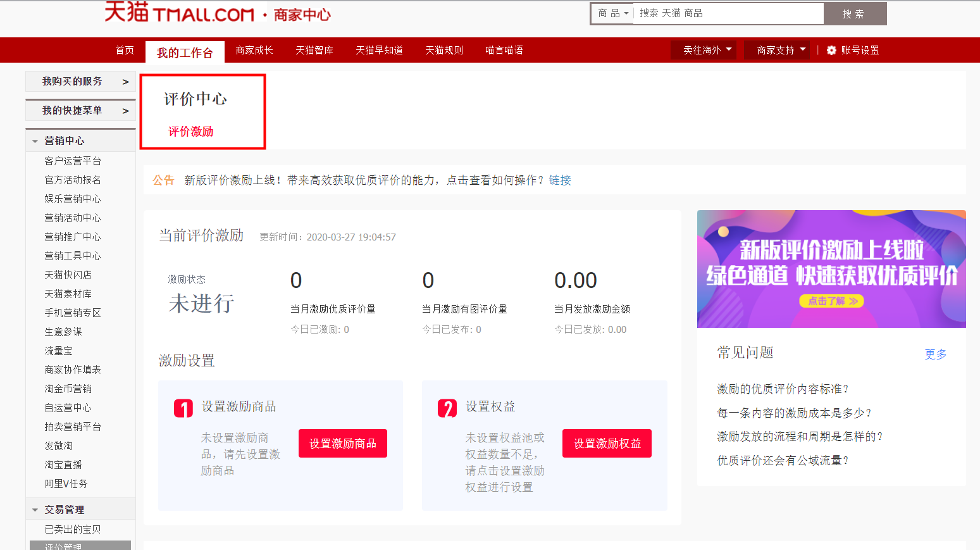
Task: Click the 当月激励有图评价量 label
Action: 464,309
